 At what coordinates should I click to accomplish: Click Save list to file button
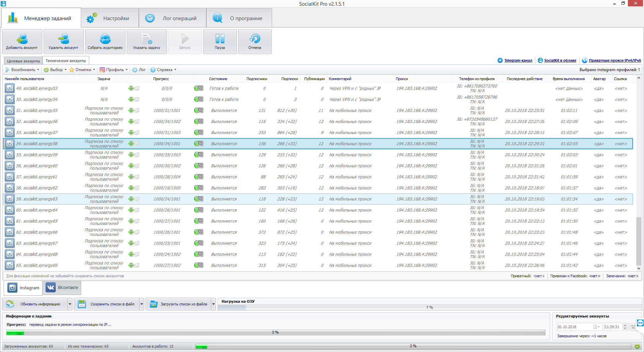pos(107,304)
